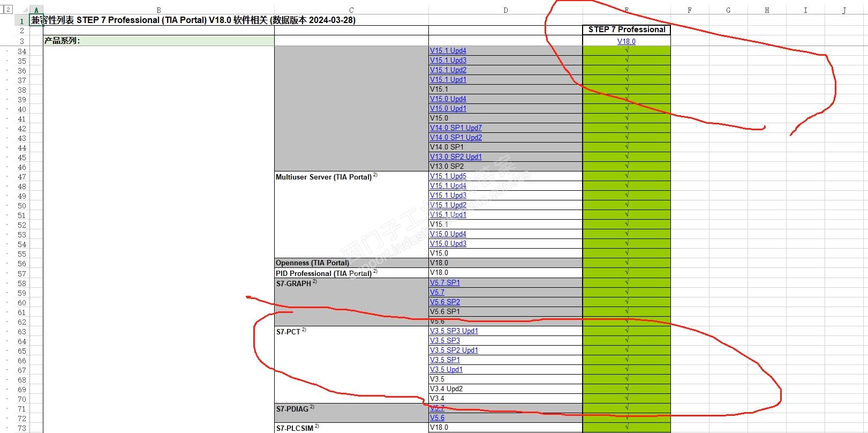The image size is (868, 433).
Task: Select column C by its header
Action: (x=351, y=10)
